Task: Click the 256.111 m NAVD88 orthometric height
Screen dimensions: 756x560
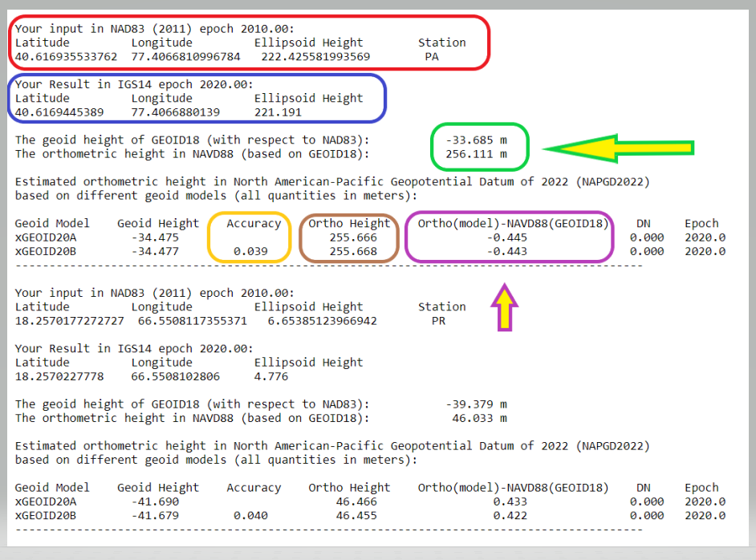Action: pyautogui.click(x=476, y=153)
